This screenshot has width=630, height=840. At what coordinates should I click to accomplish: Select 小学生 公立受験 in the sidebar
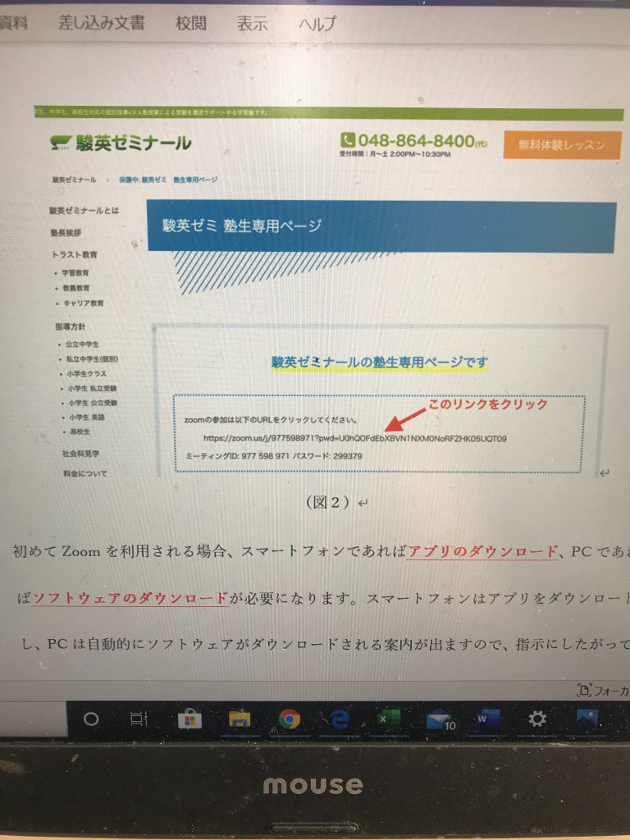tap(93, 403)
